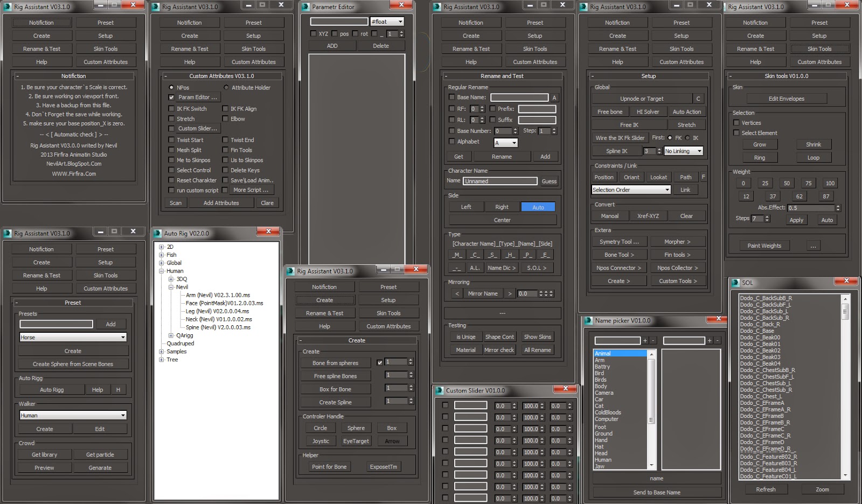Viewport: 862px width, 504px height.
Task: Enable the IK FK Switch checkbox
Action: (x=171, y=109)
